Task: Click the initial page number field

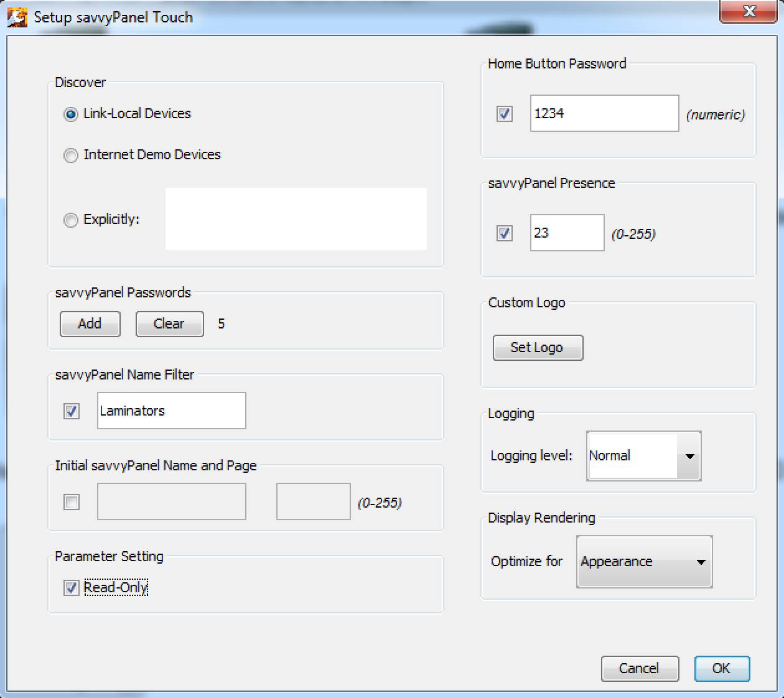Action: 313,501
